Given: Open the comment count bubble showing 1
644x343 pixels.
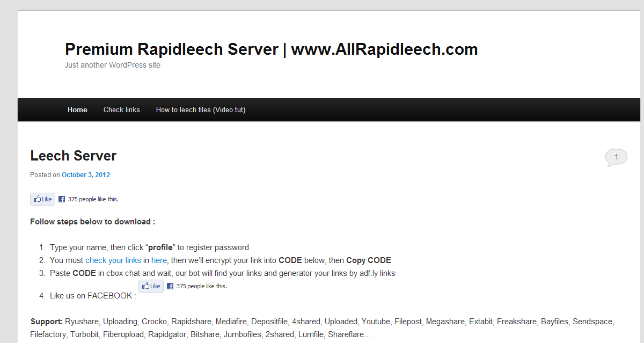Looking at the screenshot, I should (x=616, y=157).
